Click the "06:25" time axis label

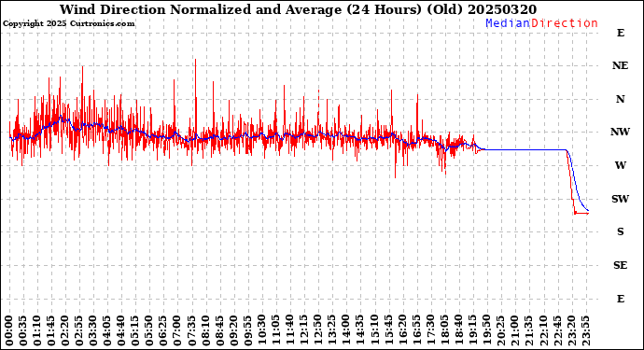(x=164, y=331)
